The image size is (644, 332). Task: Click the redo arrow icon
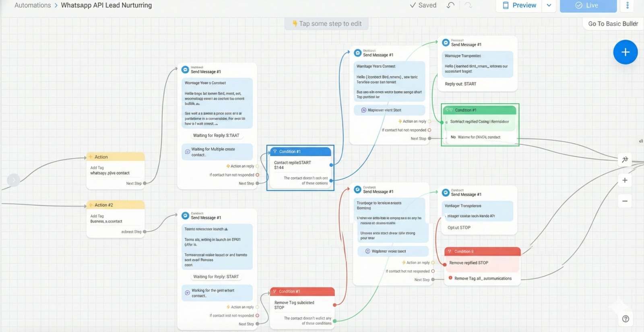point(468,5)
